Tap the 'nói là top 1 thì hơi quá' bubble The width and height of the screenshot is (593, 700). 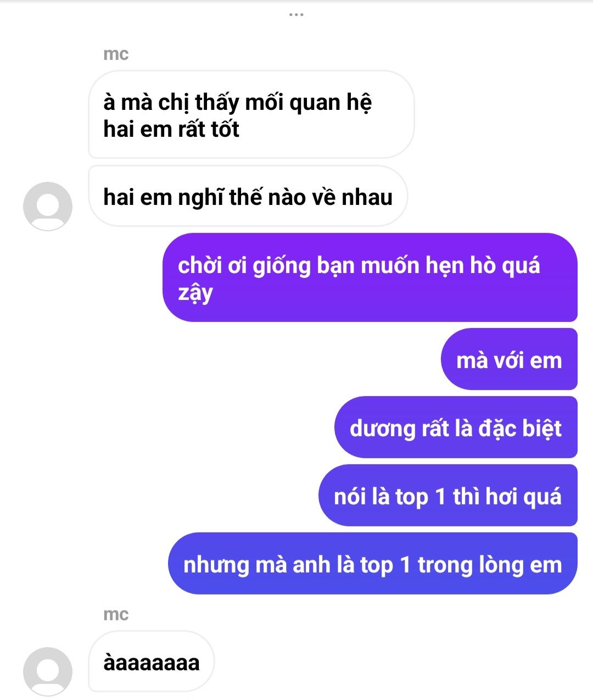pyautogui.click(x=448, y=496)
